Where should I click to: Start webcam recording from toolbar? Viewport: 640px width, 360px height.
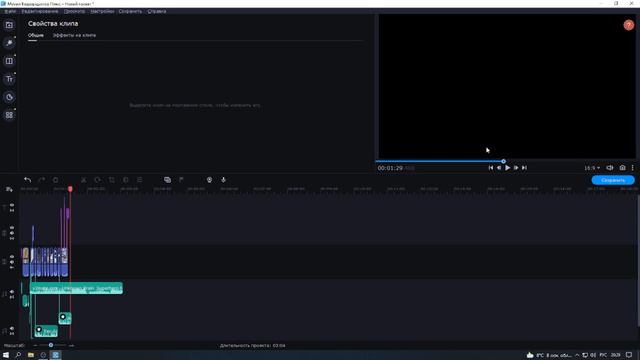209,180
